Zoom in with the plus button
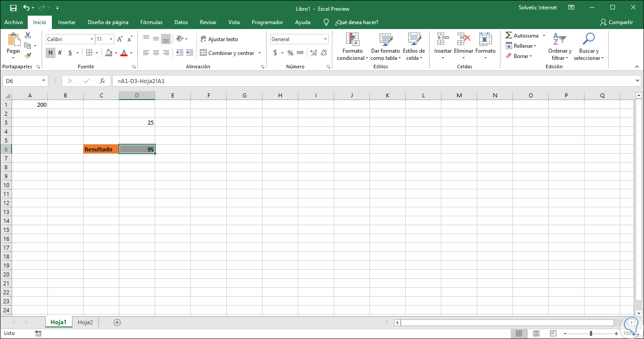 point(616,333)
